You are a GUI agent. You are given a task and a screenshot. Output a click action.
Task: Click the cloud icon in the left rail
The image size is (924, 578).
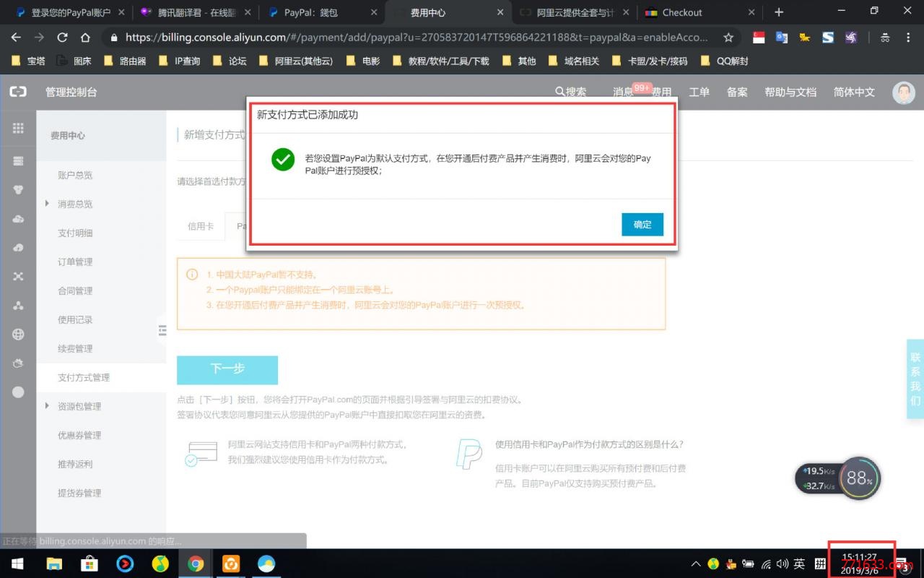(18, 219)
